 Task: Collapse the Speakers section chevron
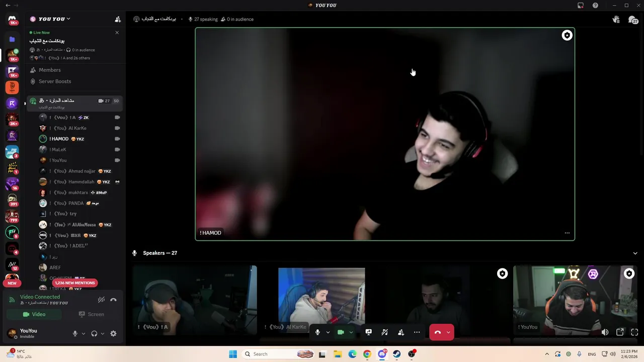635,253
